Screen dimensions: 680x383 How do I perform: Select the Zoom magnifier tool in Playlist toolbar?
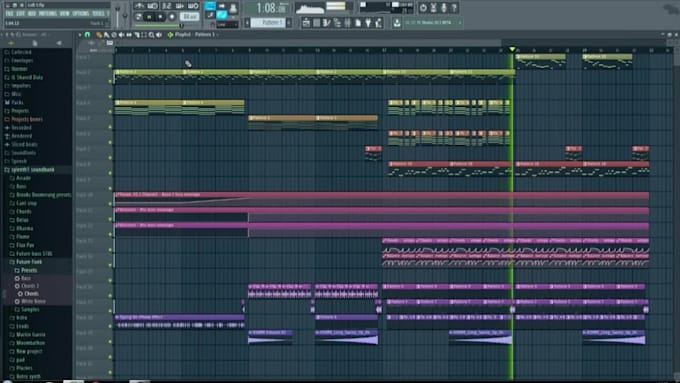pyautogui.click(x=151, y=35)
